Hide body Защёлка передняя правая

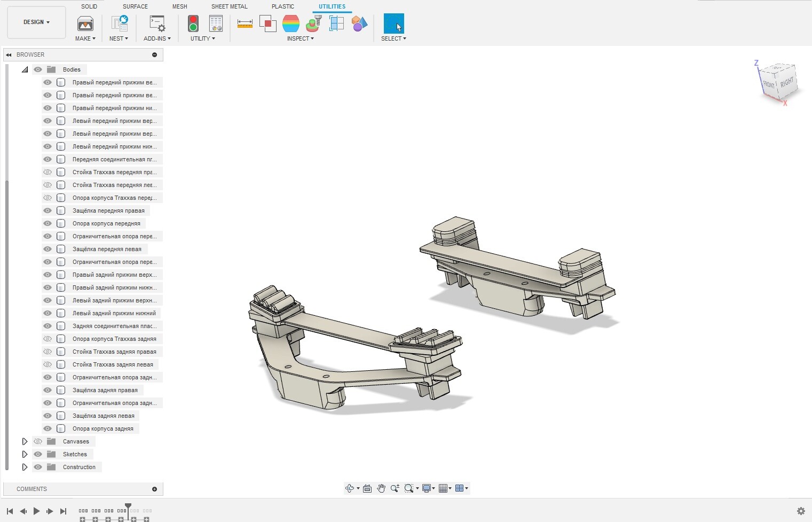48,211
